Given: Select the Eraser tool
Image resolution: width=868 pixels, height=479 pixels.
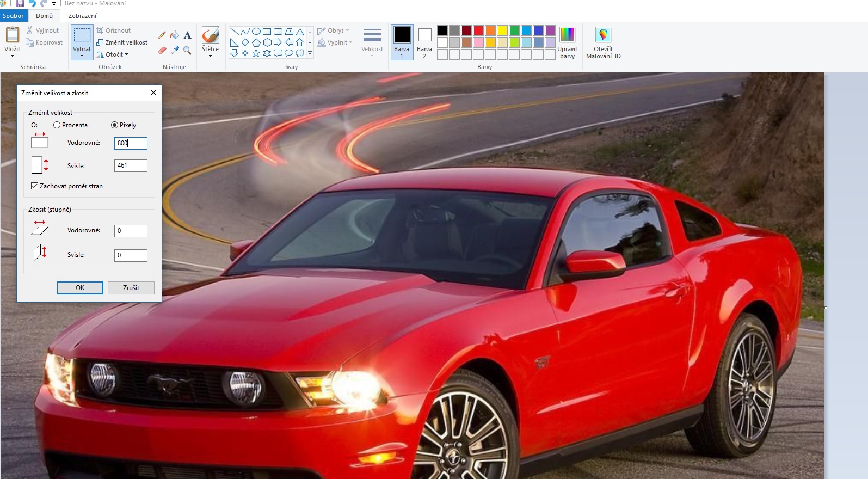Looking at the screenshot, I should (162, 51).
